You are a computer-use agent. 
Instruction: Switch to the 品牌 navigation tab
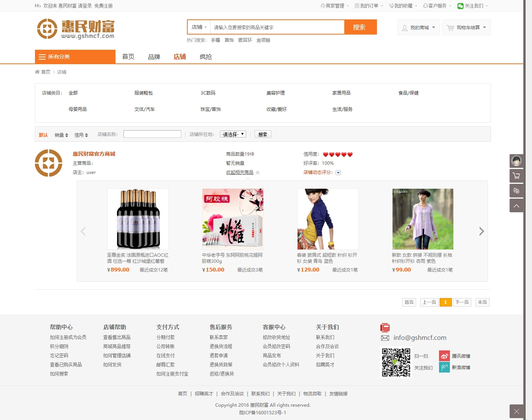click(x=154, y=57)
